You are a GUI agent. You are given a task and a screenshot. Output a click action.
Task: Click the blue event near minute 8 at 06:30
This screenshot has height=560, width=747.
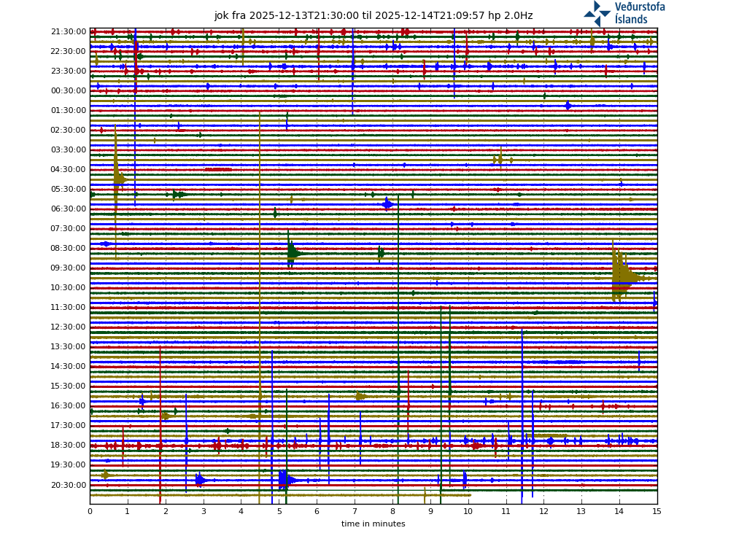pos(388,204)
